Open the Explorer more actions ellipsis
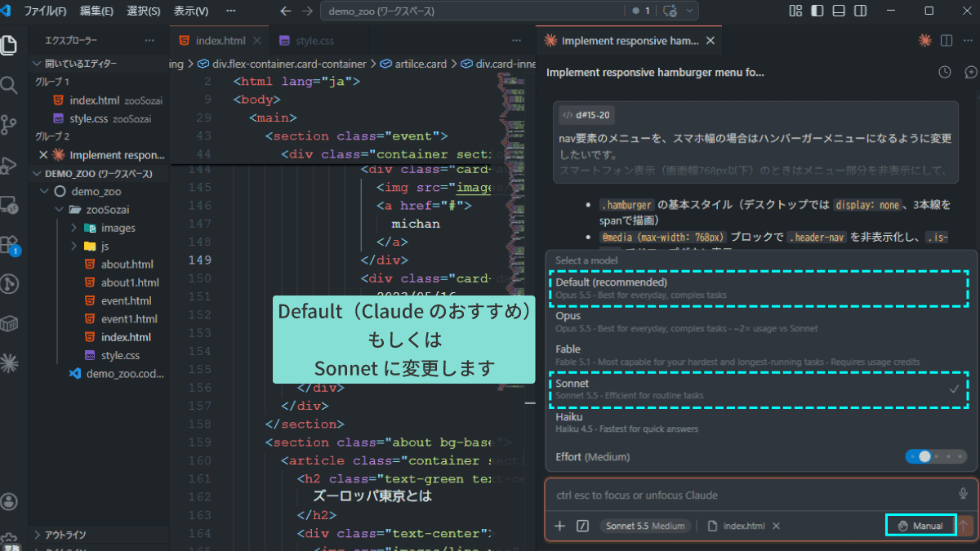This screenshot has width=980, height=551. pos(149,40)
